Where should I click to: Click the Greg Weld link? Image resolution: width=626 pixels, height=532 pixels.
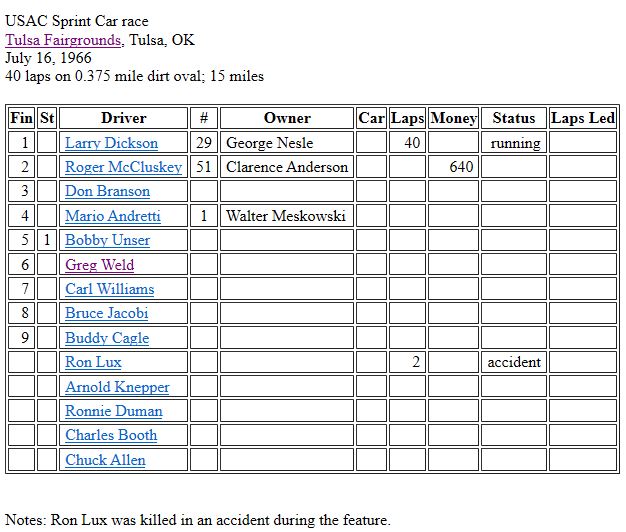(x=99, y=265)
